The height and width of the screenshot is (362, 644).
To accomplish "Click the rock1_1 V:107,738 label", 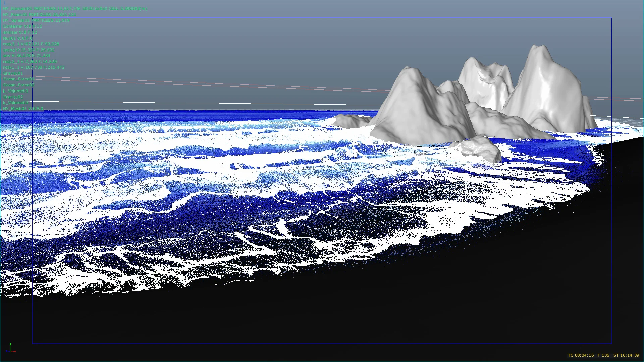I will [x=34, y=67].
